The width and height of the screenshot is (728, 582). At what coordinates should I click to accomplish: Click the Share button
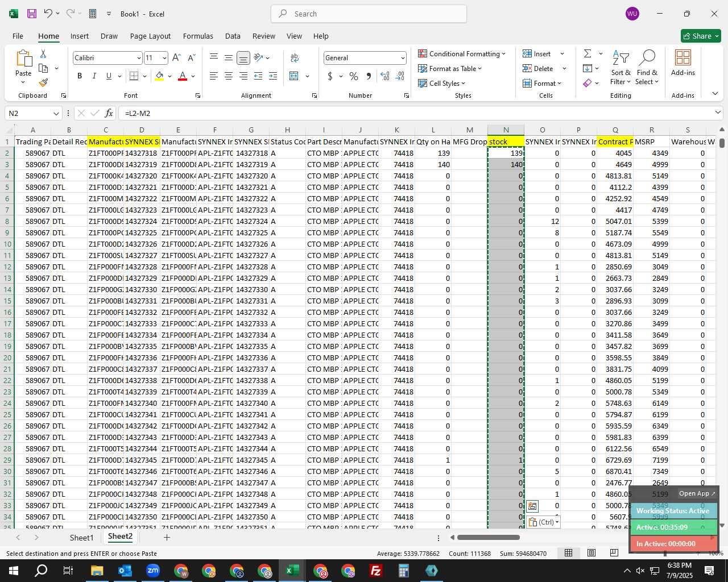pos(701,36)
